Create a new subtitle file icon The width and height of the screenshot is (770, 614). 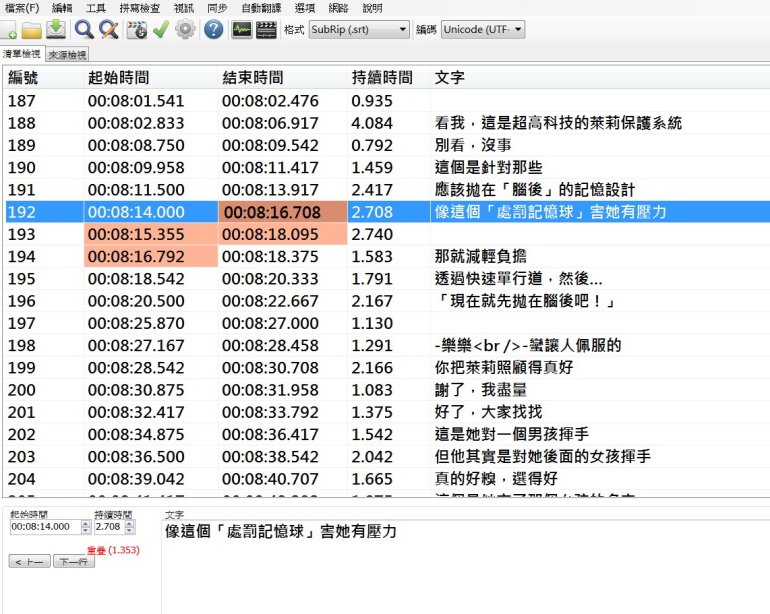[x=8, y=29]
